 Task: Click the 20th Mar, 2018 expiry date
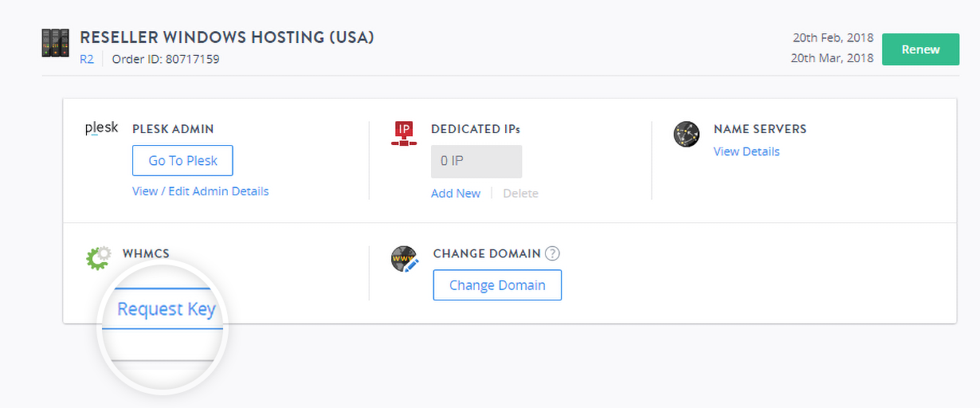coord(832,57)
